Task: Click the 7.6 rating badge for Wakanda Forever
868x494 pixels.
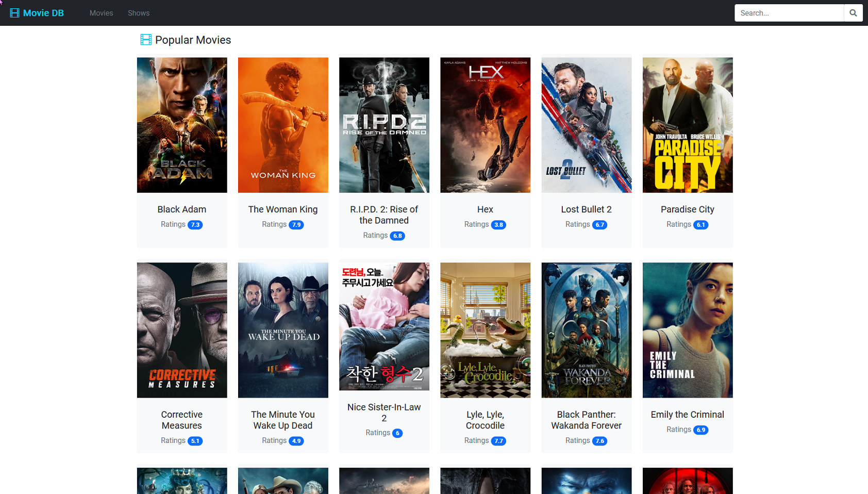Action: [599, 441]
